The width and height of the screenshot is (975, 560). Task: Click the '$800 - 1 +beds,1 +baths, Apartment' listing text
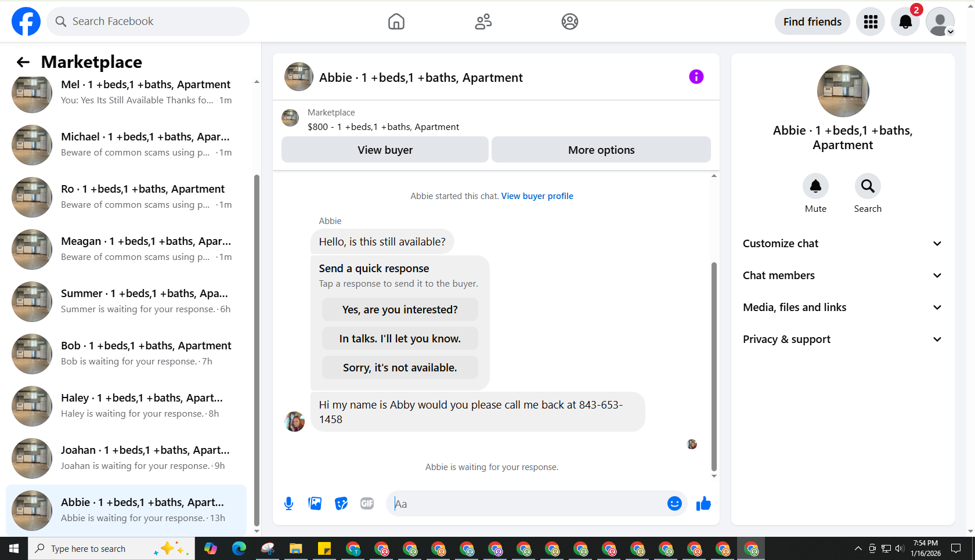[x=383, y=127]
